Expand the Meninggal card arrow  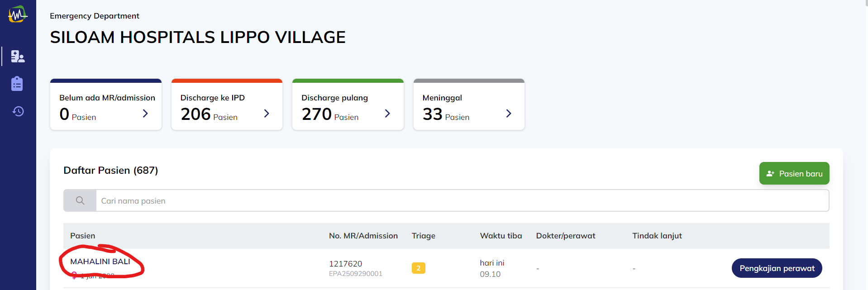pyautogui.click(x=509, y=114)
